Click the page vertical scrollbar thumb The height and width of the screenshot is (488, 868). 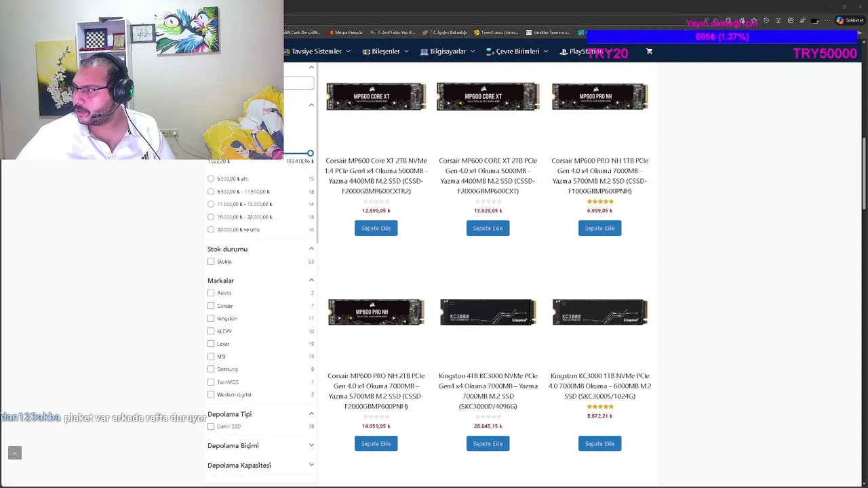(x=864, y=173)
